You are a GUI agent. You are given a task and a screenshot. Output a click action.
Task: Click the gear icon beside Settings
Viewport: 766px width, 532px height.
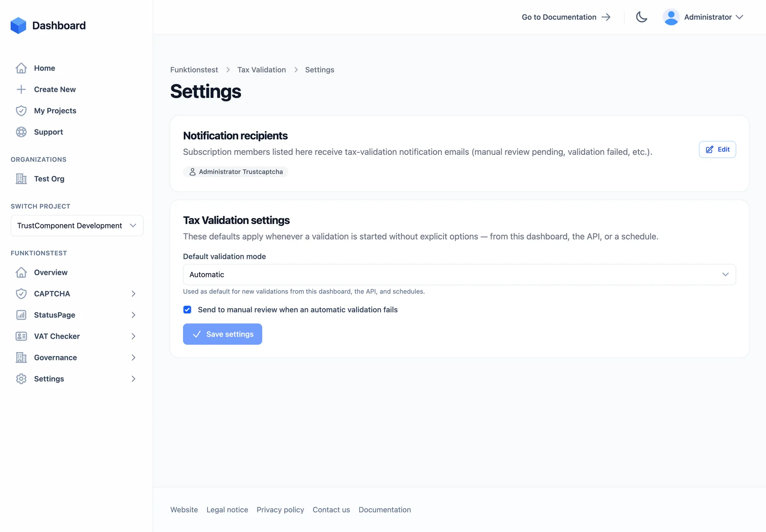(x=21, y=379)
